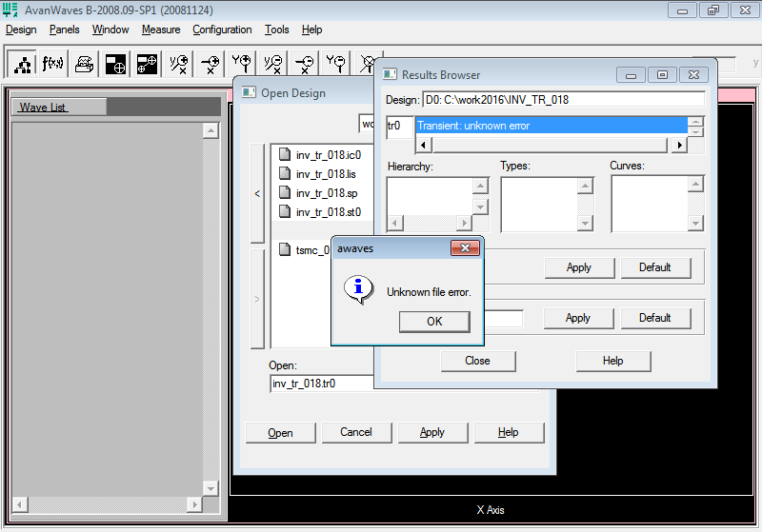Click Wave List scrollbar up arrow

[211, 130]
